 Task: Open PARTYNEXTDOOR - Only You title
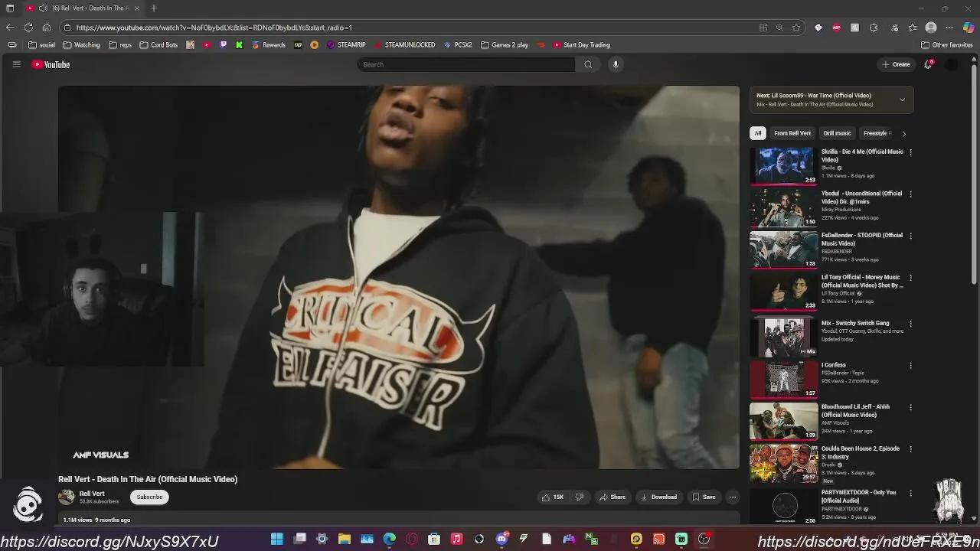[858, 497]
